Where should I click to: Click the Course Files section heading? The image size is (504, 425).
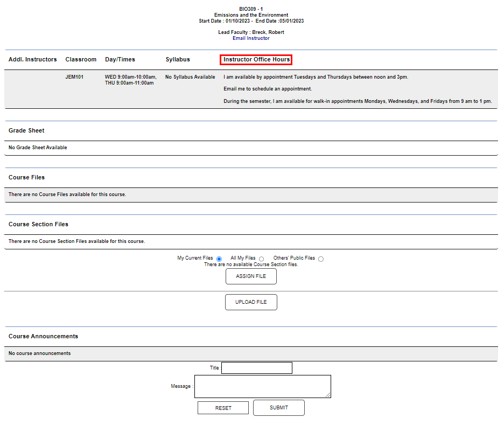click(26, 177)
